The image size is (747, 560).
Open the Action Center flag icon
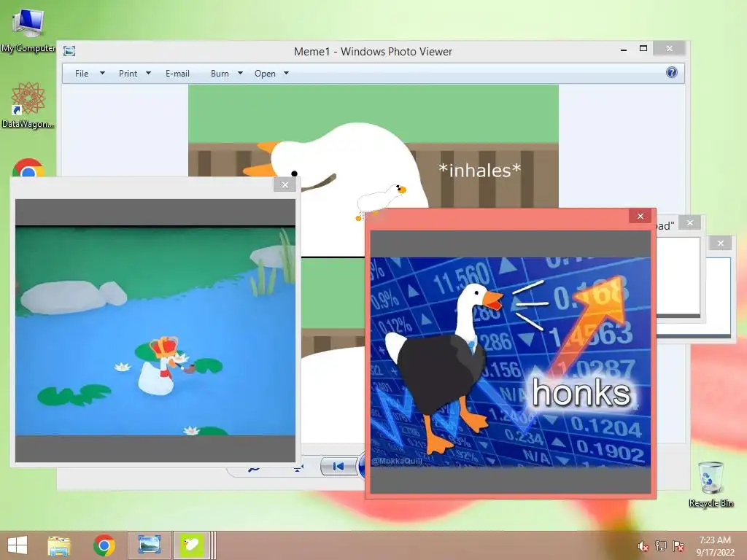point(678,545)
